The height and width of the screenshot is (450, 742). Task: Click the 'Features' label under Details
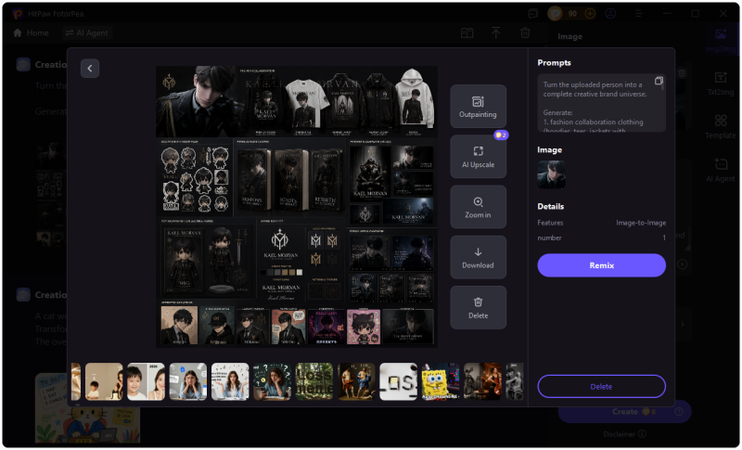550,223
